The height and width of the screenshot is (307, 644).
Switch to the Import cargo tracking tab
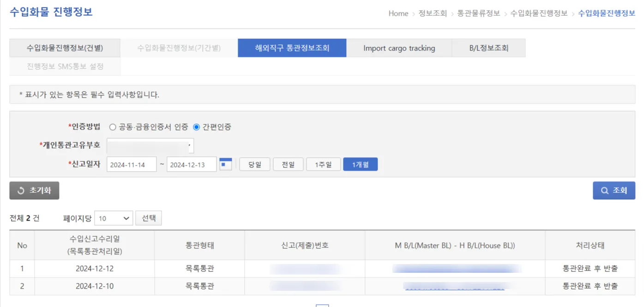399,48
